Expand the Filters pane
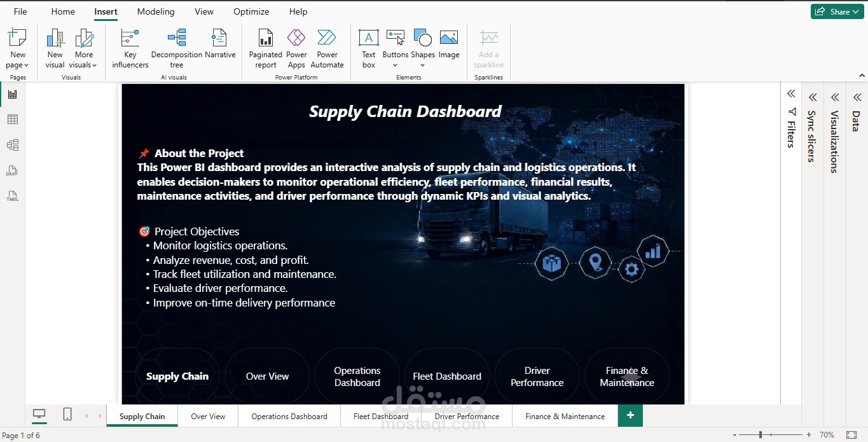This screenshot has width=868, height=442. [791, 93]
